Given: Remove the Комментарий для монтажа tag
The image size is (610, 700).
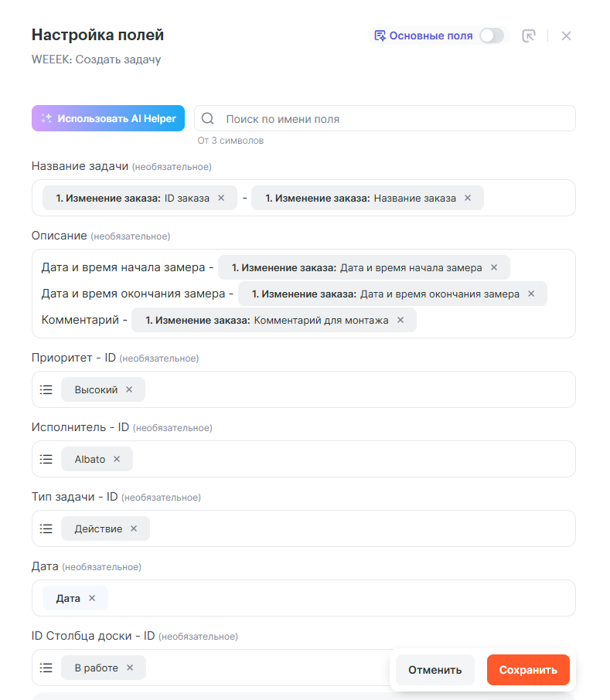Looking at the screenshot, I should 400,320.
